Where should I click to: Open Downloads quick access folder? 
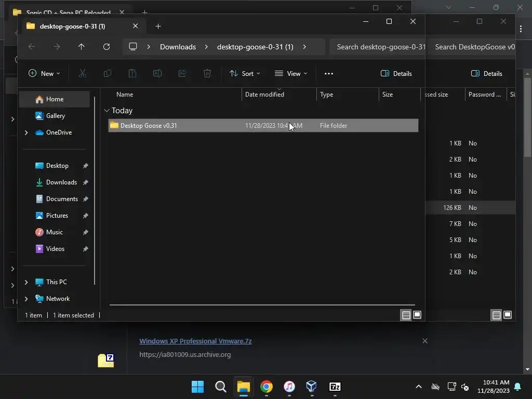tap(54, 182)
